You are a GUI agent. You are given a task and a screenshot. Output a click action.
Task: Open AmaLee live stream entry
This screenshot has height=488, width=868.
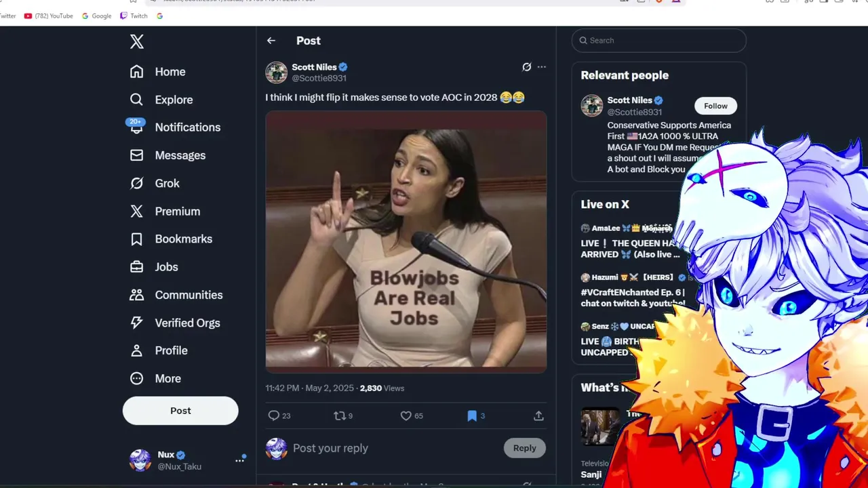pyautogui.click(x=629, y=241)
